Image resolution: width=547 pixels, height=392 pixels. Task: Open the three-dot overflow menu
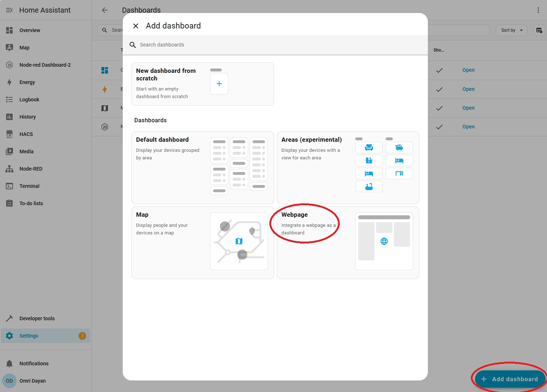[538, 10]
